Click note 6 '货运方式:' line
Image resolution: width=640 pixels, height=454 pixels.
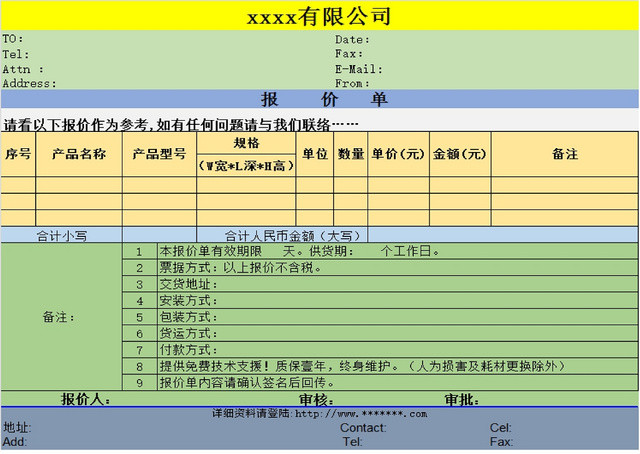coord(398,334)
